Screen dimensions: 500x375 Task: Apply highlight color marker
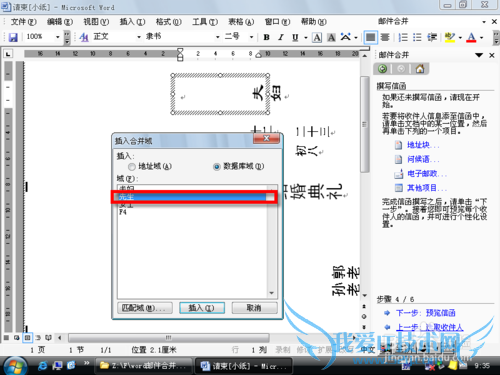click(450, 37)
